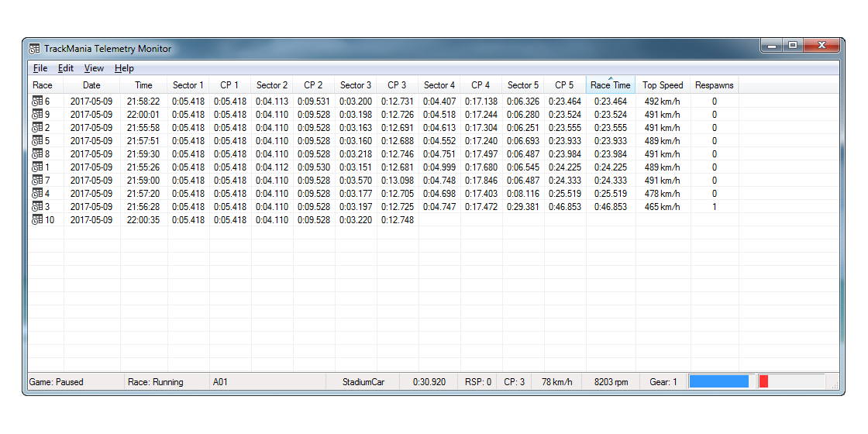
Task: Sort by the CP 4 column header
Action: point(480,85)
